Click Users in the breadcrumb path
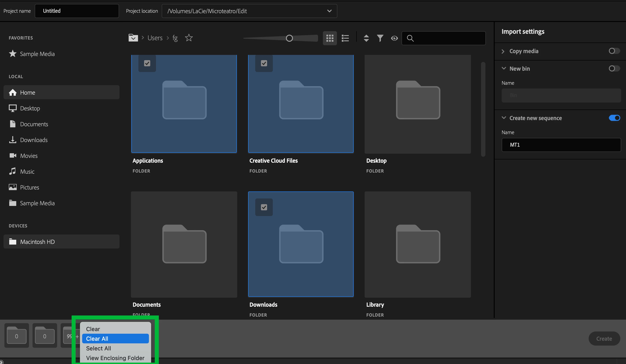This screenshot has width=626, height=364. pyautogui.click(x=155, y=38)
